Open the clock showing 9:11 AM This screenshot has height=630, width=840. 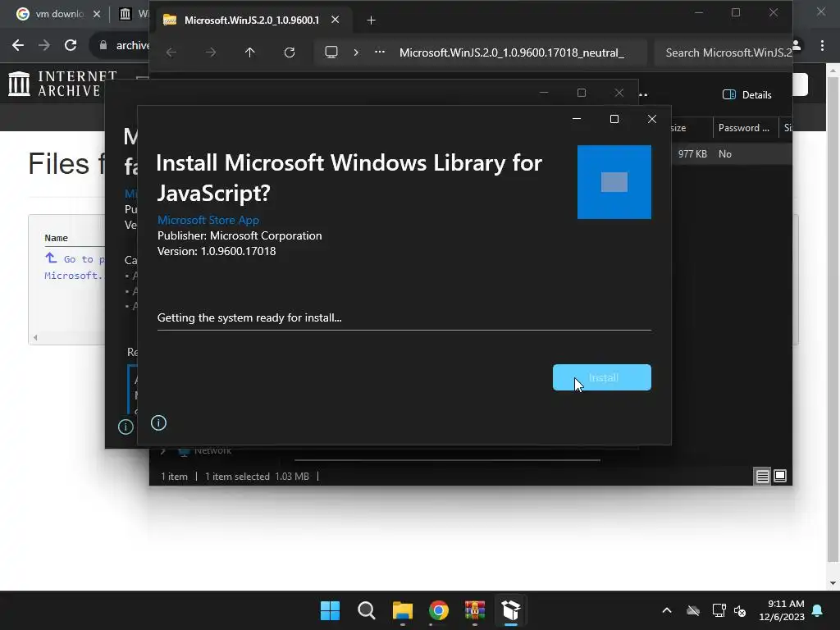[x=782, y=610]
